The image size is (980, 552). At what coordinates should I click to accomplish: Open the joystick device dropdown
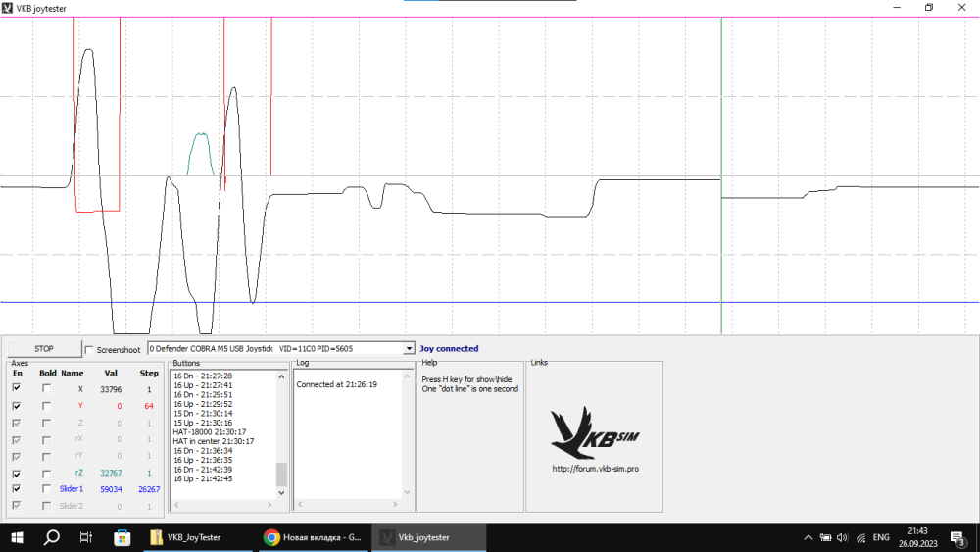pos(408,349)
